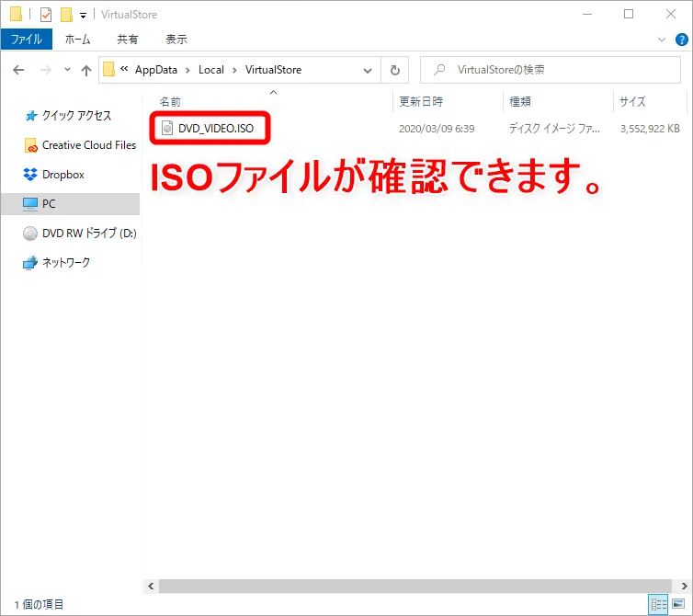Click the refresh button beside address bar
Screen dimensions: 693x616
(394, 70)
